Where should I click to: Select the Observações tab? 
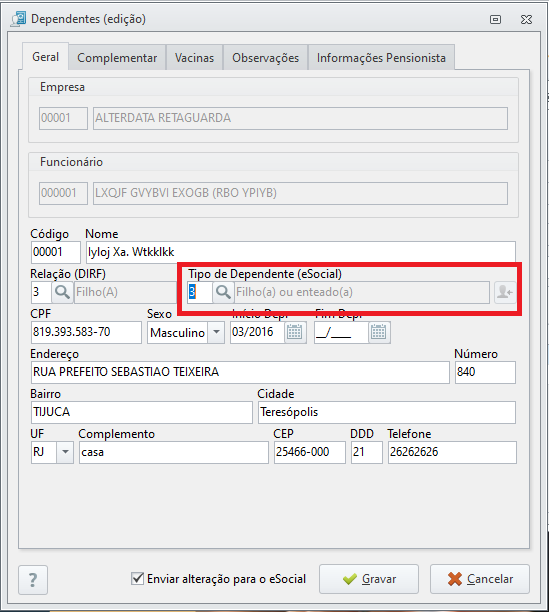[265, 58]
